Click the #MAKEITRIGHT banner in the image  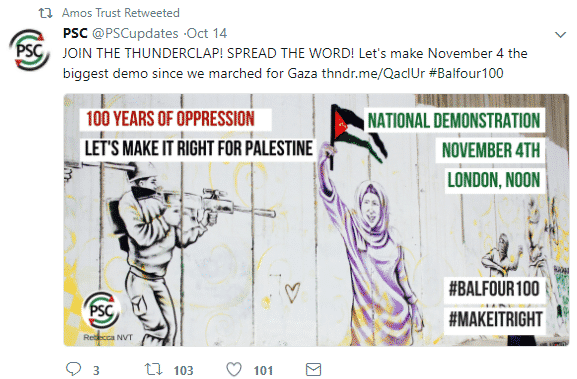click(x=495, y=319)
